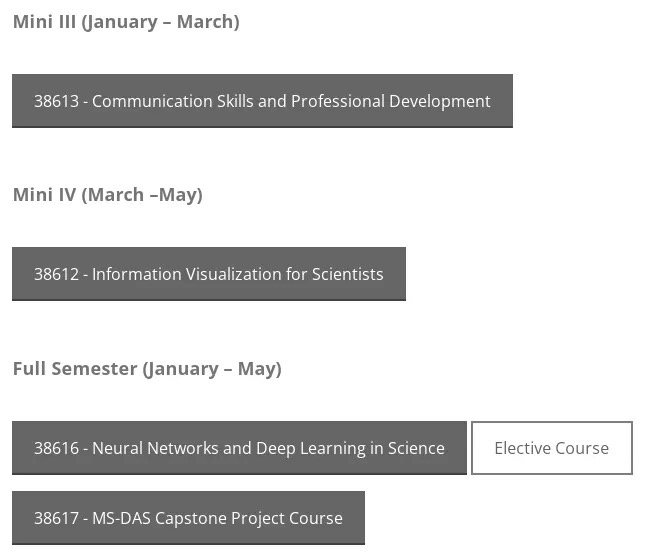Viewport: 669px width, 555px height.
Task: Open 38617 MS-DAS Capstone Project Course
Action: [x=188, y=518]
